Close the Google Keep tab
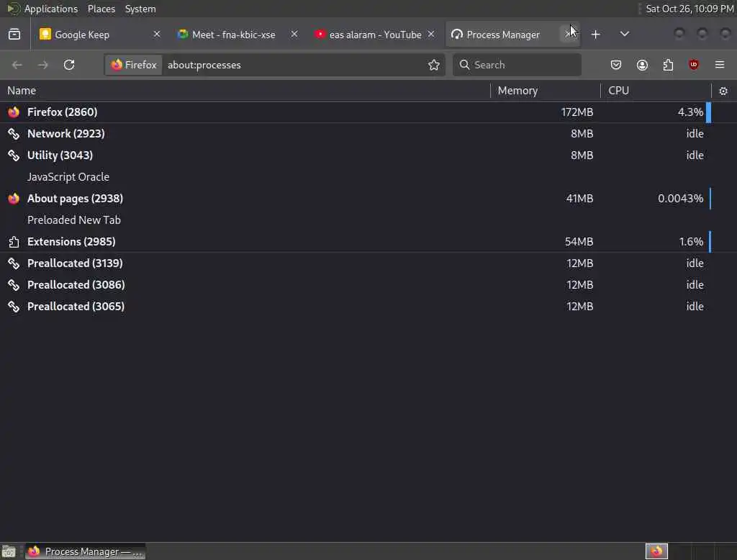The width and height of the screenshot is (737, 560). [x=157, y=35]
